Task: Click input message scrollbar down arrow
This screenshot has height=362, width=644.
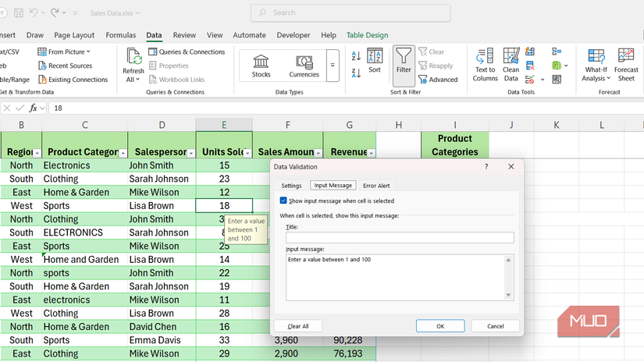Action: (508, 295)
